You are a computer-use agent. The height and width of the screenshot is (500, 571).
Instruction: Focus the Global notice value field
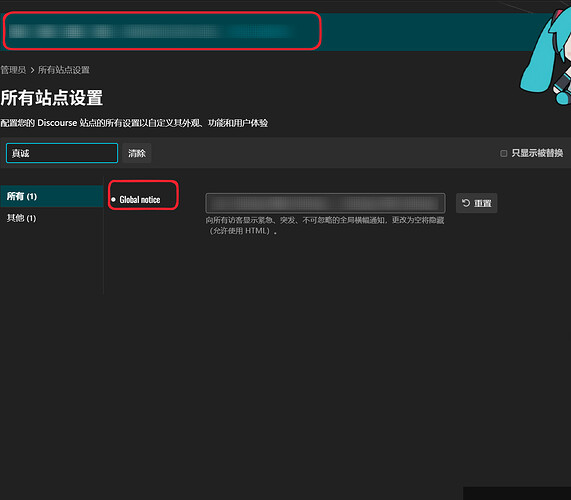tap(325, 203)
